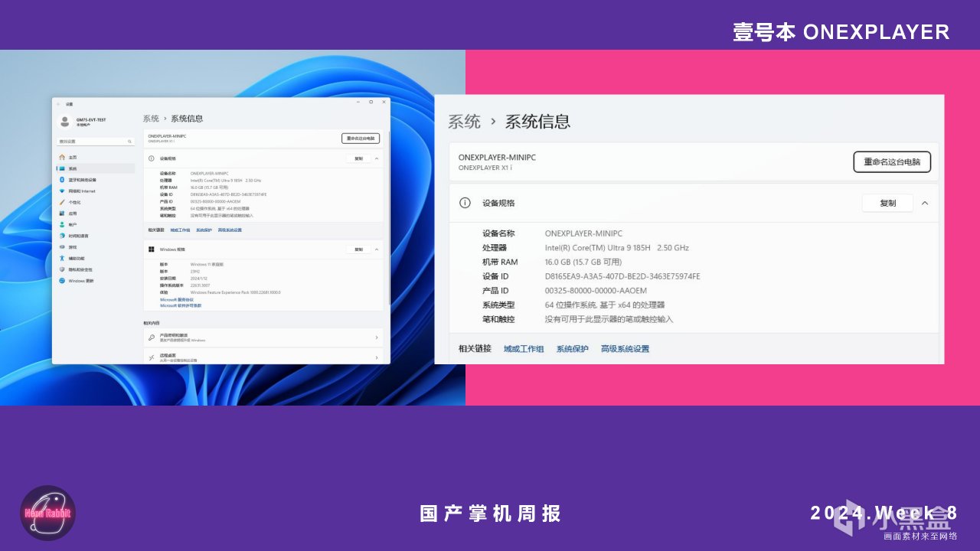Viewport: 980px width, 551px height.
Task: Click "64 位操作系统, 基于 x64 的处理器" in enlarged view
Action: pyautogui.click(x=605, y=305)
